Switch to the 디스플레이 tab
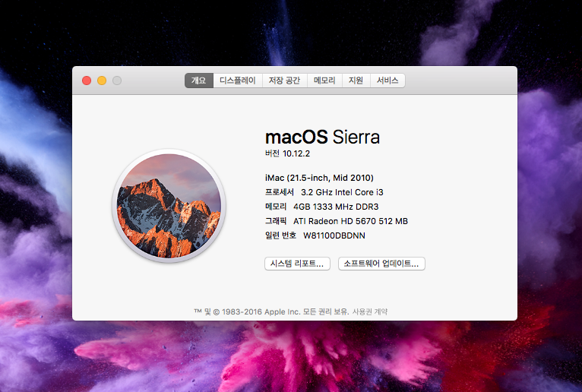582x392 pixels. (x=238, y=81)
